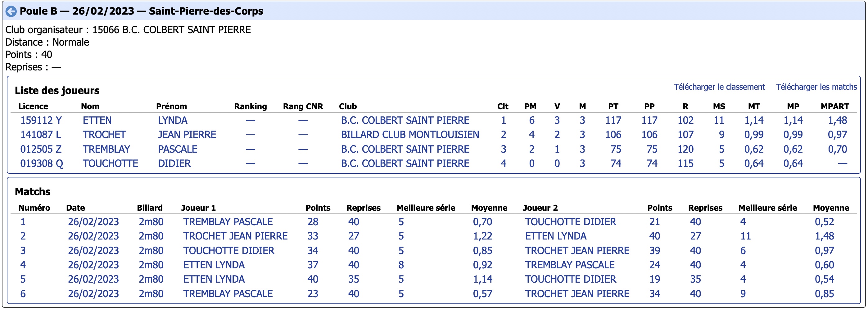The image size is (868, 309).
Task: Select TOUCHOTTE DIDIER as Joueur 2 in match 1
Action: click(571, 222)
